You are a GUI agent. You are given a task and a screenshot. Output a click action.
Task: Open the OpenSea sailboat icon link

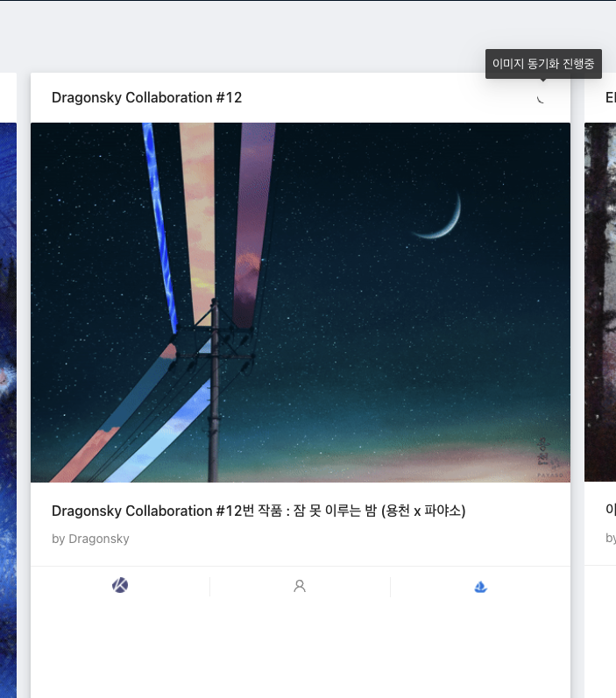[480, 587]
